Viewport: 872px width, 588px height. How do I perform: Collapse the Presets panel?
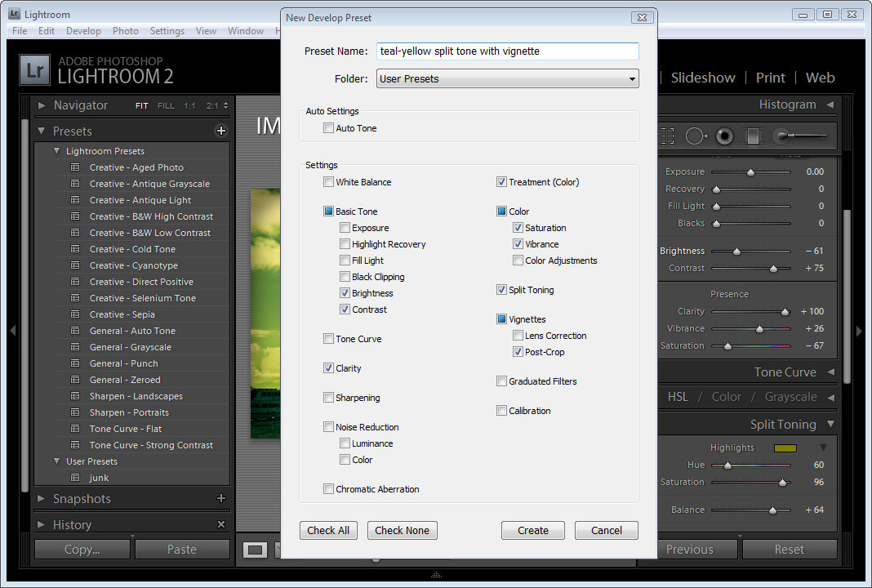tap(41, 131)
